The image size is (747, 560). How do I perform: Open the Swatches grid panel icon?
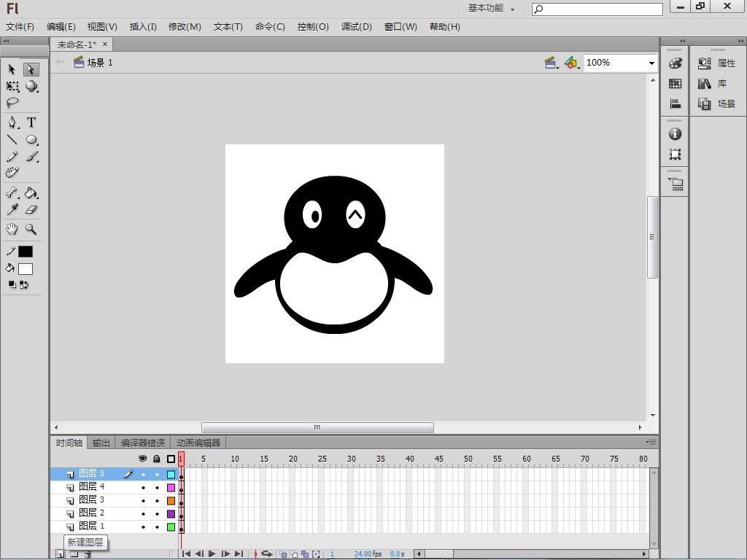click(x=675, y=83)
